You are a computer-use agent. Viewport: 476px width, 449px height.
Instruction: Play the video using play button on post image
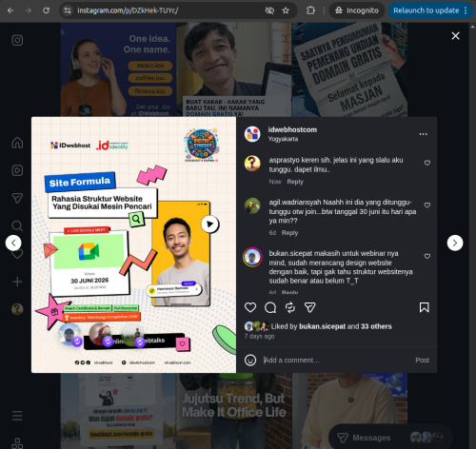[x=209, y=224]
